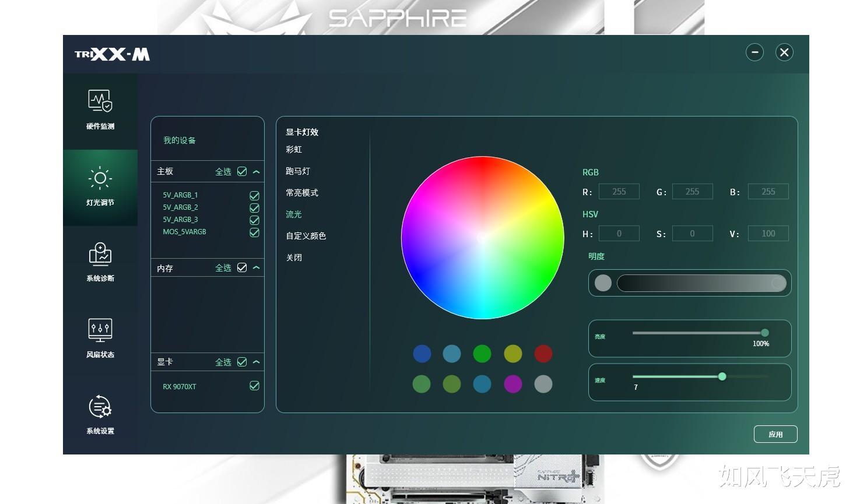Minimize the TRIXX-M window
Viewport: 853px width, 504px height.
pyautogui.click(x=754, y=52)
